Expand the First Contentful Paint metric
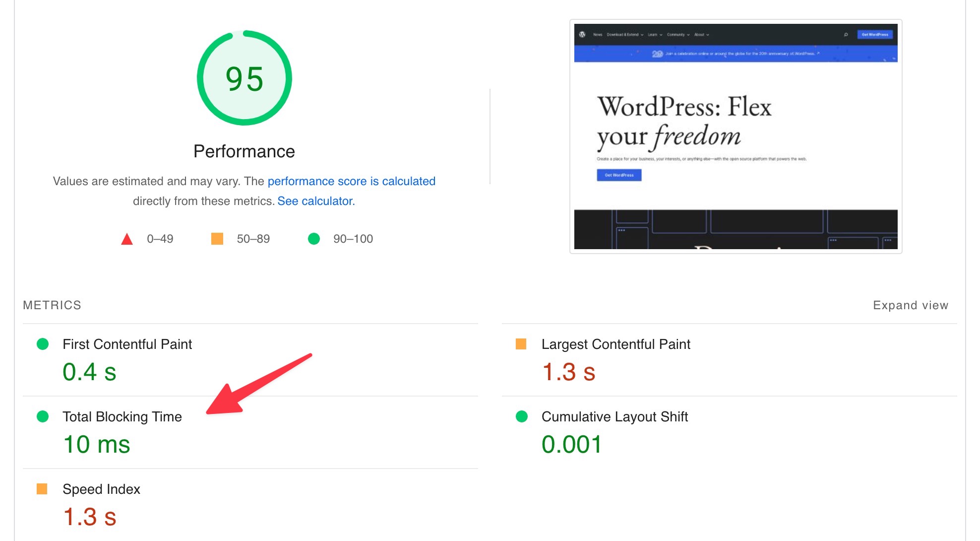 [127, 344]
